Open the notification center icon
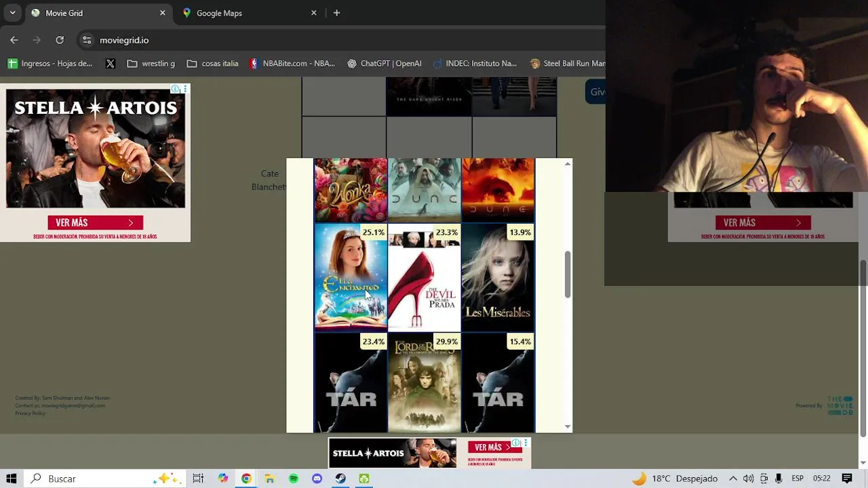Image resolution: width=868 pixels, height=488 pixels. click(x=847, y=479)
